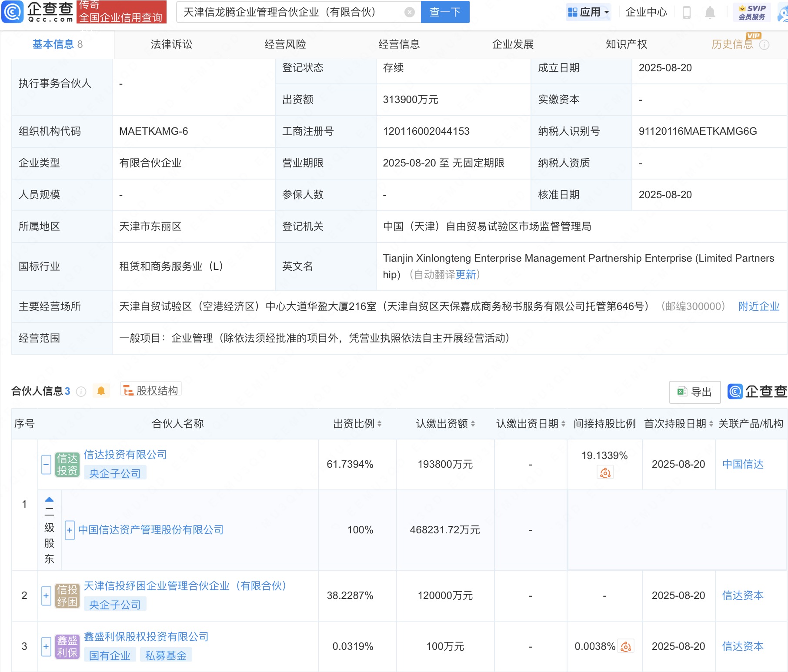Viewport: 788px width, 672px height.
Task: Switch to 法律诉讼 tab
Action: 171,44
